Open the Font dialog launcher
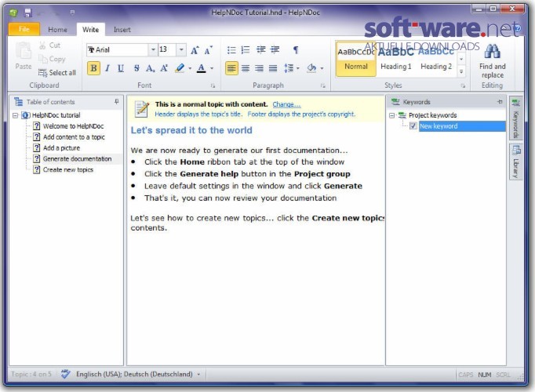Screen dimensions: 535x392 coord(213,86)
